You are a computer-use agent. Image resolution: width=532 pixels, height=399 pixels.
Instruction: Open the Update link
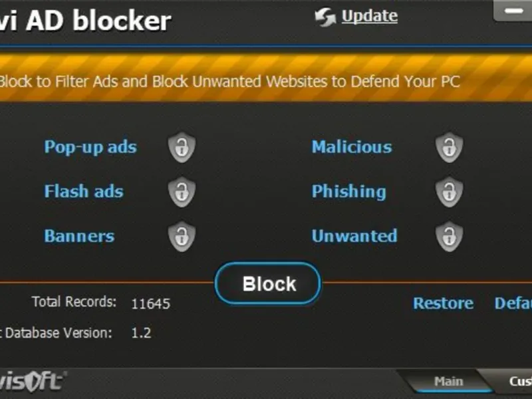370,16
